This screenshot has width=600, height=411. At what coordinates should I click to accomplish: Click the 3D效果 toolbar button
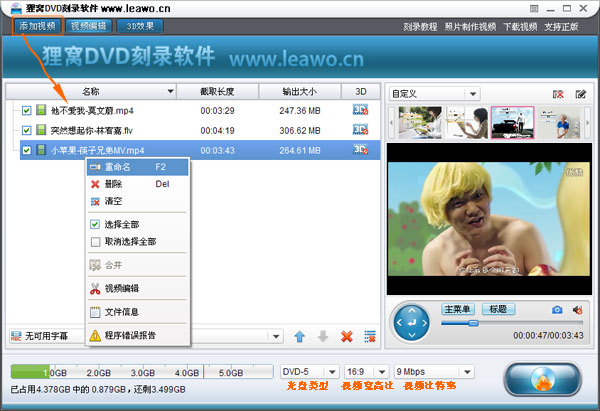(x=140, y=26)
